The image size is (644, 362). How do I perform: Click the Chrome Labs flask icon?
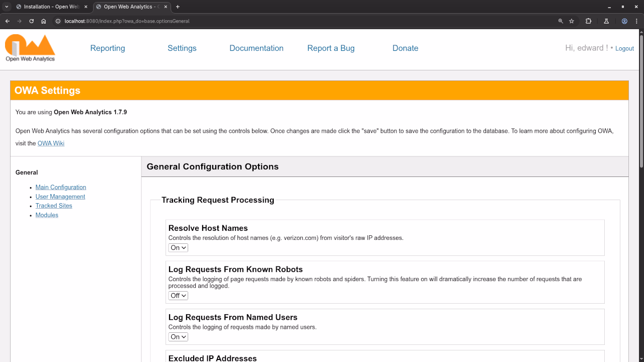click(606, 21)
